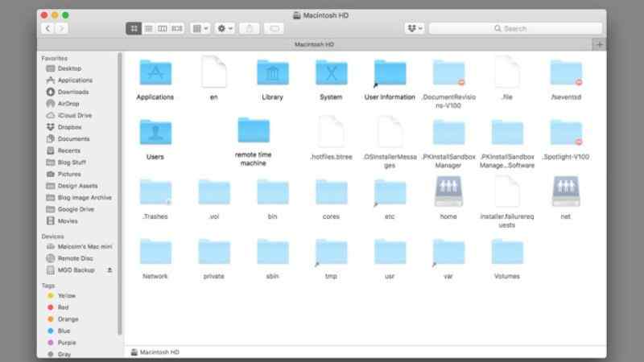Open Dropbox in the sidebar
This screenshot has width=644, height=362.
pyautogui.click(x=69, y=127)
